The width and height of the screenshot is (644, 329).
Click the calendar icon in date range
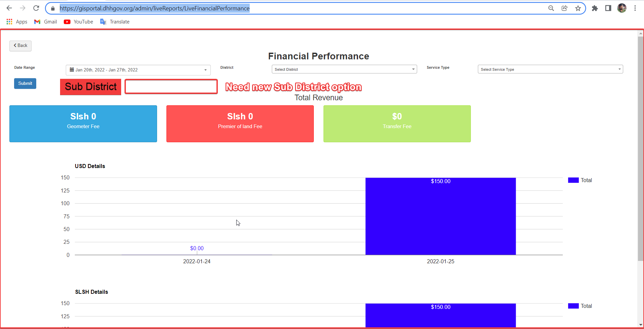point(72,70)
